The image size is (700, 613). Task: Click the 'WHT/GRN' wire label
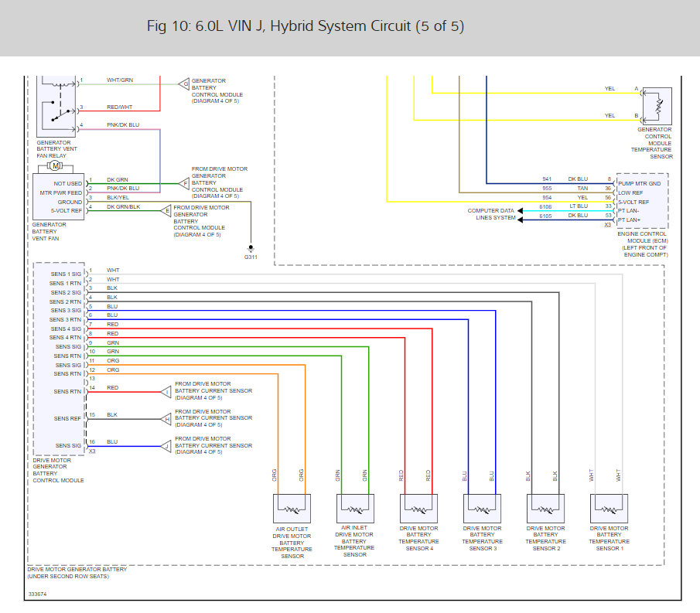pyautogui.click(x=120, y=80)
